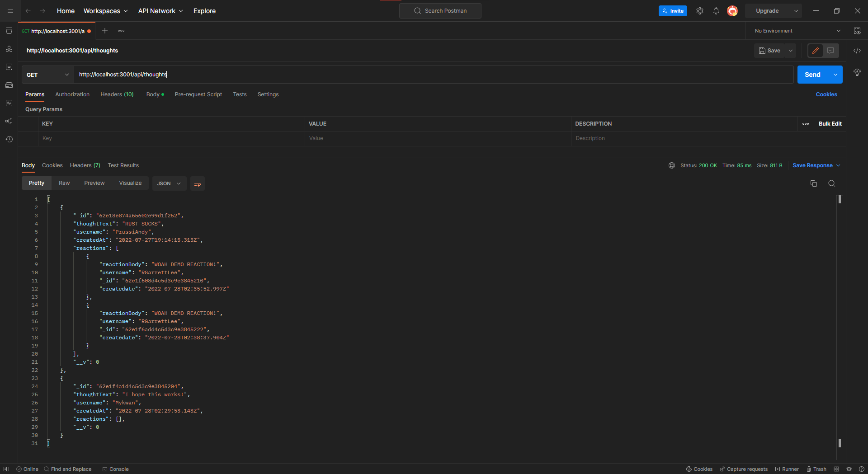Toggle the two-pane layout in status bar
868x474 pixels.
click(x=836, y=469)
